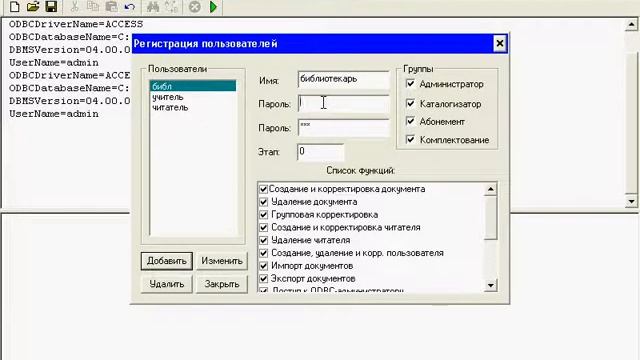Uncheck Групповая корректировка function
This screenshot has height=360, width=640.
click(263, 214)
